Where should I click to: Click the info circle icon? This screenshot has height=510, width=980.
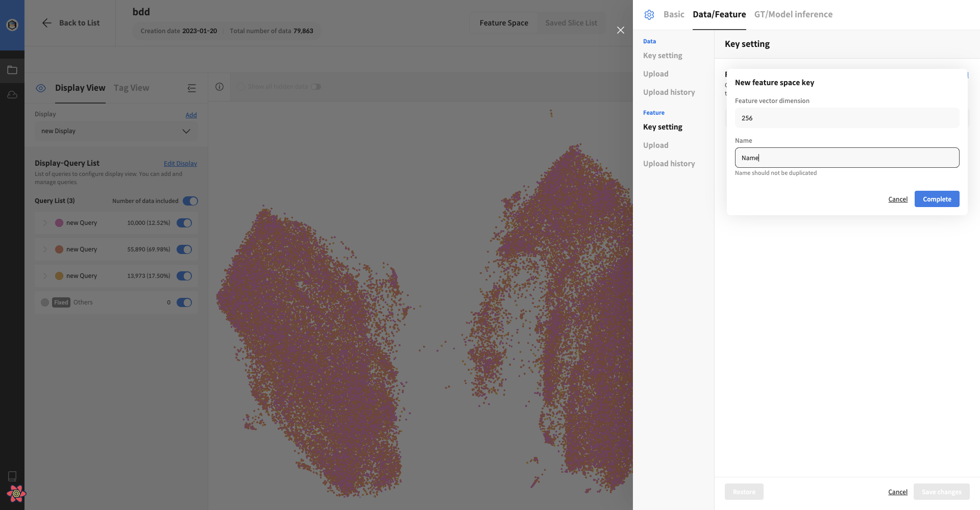[x=219, y=87]
